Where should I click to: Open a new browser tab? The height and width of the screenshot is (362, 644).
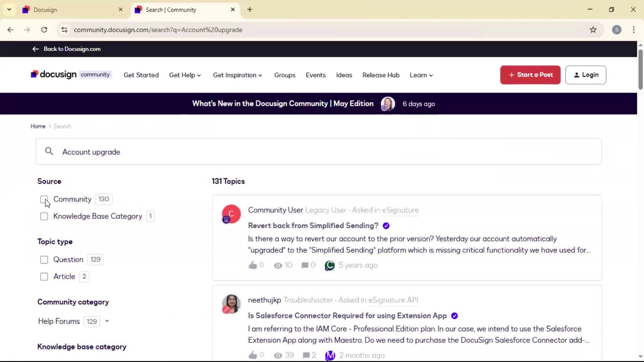[250, 9]
